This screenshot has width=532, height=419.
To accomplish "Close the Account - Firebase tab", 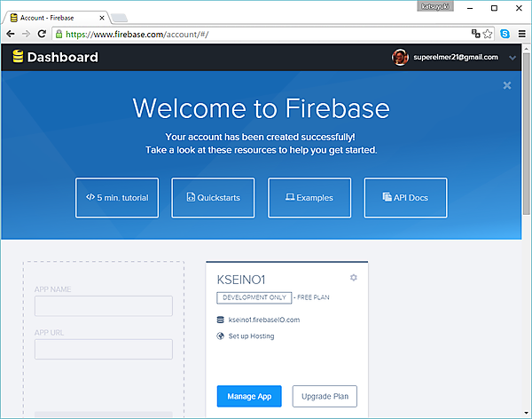I will click(x=102, y=18).
